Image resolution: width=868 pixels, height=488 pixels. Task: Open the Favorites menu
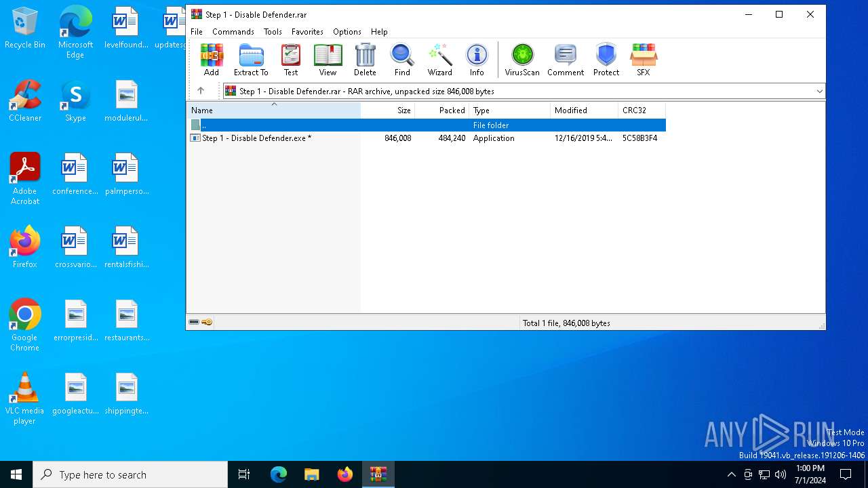click(x=307, y=32)
